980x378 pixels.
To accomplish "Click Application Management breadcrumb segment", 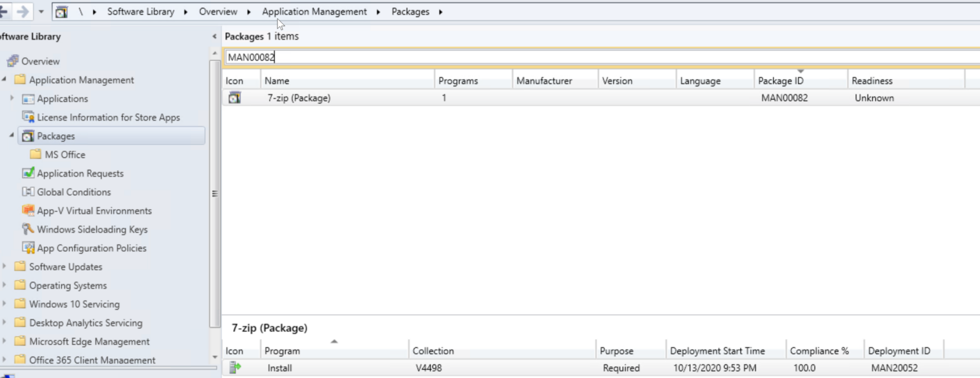I will [314, 11].
